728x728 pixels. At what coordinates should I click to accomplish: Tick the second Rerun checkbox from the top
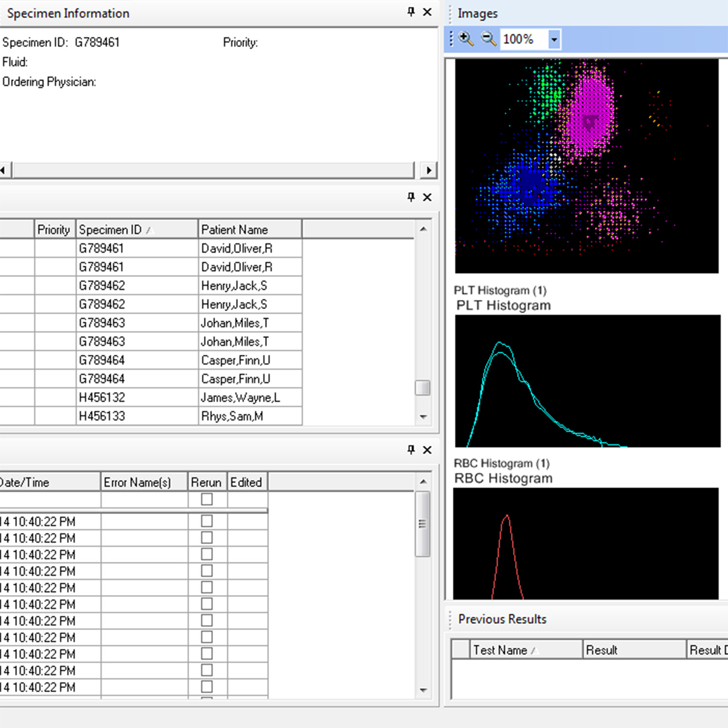pos(207,521)
